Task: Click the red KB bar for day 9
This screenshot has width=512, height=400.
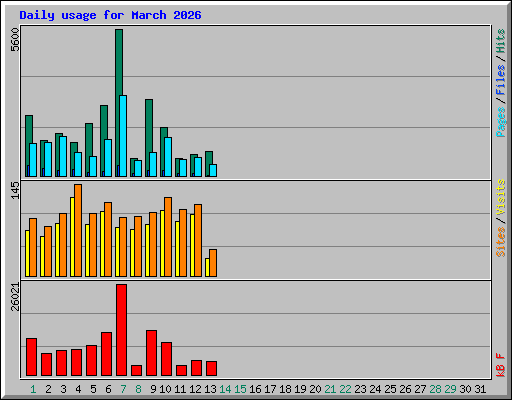Action: pos(151,353)
